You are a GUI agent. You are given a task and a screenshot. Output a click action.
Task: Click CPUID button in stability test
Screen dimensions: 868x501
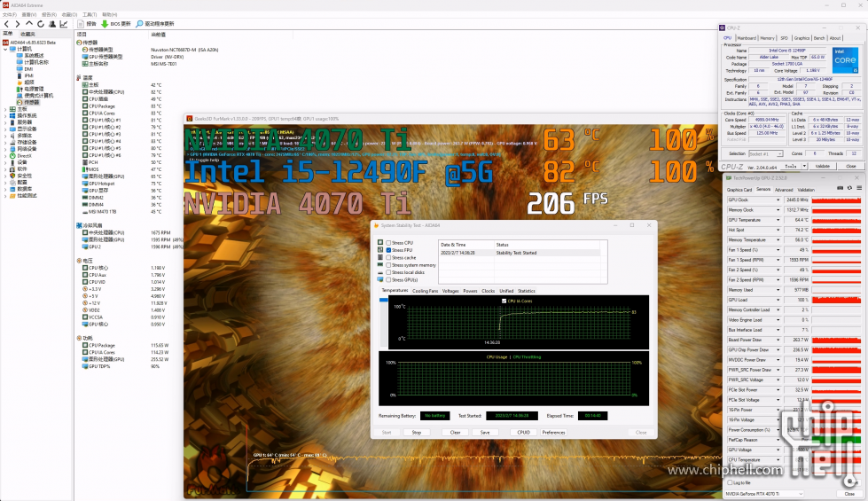click(523, 433)
